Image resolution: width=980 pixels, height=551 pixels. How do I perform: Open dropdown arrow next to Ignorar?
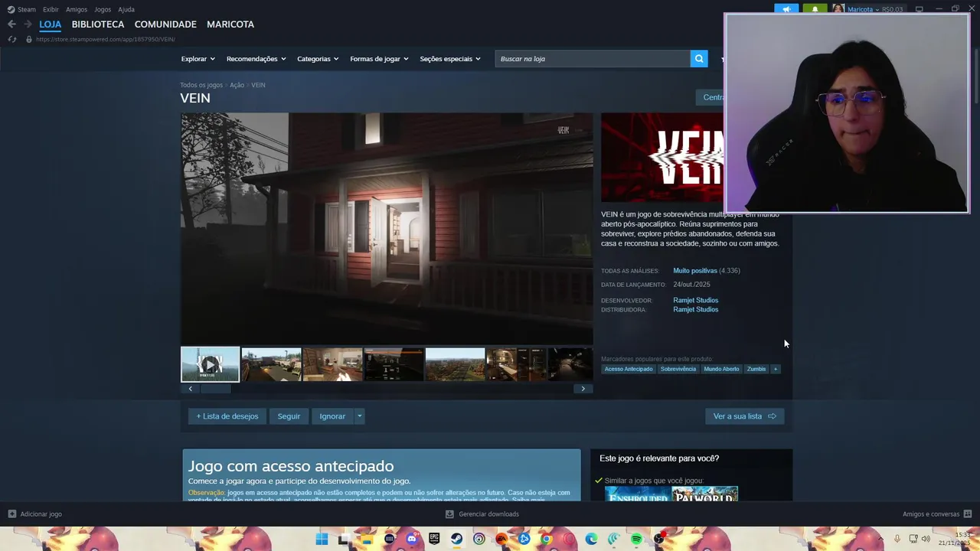point(359,416)
